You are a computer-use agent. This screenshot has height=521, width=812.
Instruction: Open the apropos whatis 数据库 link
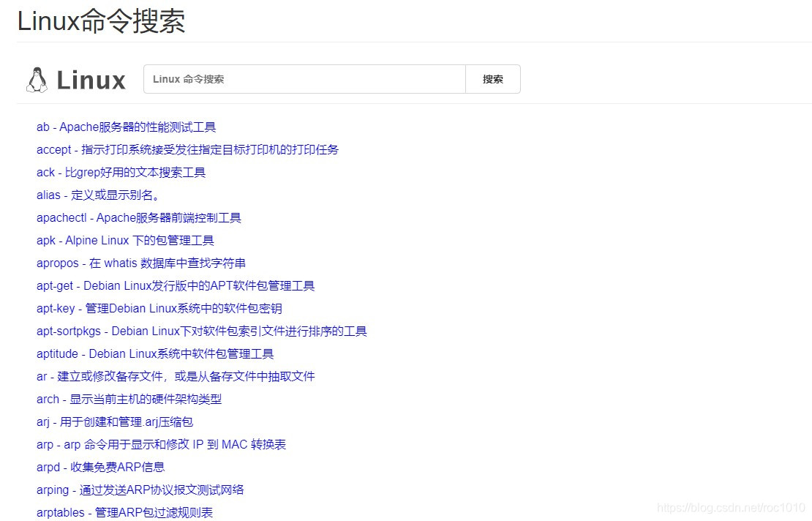tap(141, 263)
